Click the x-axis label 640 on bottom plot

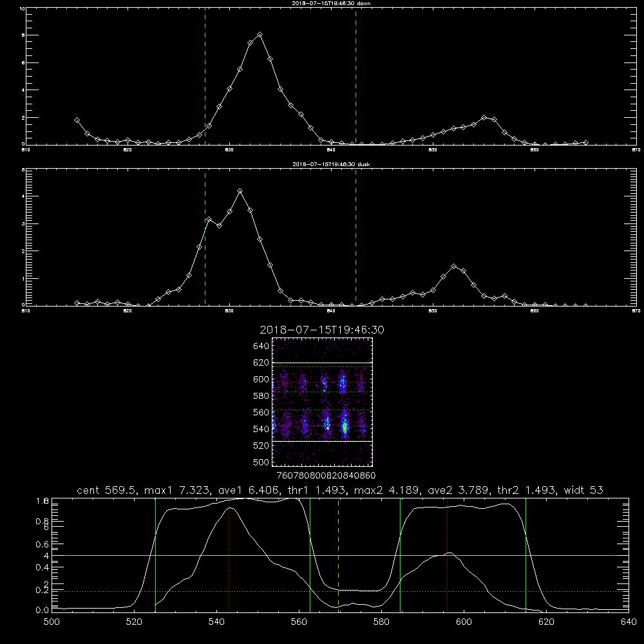click(629, 622)
